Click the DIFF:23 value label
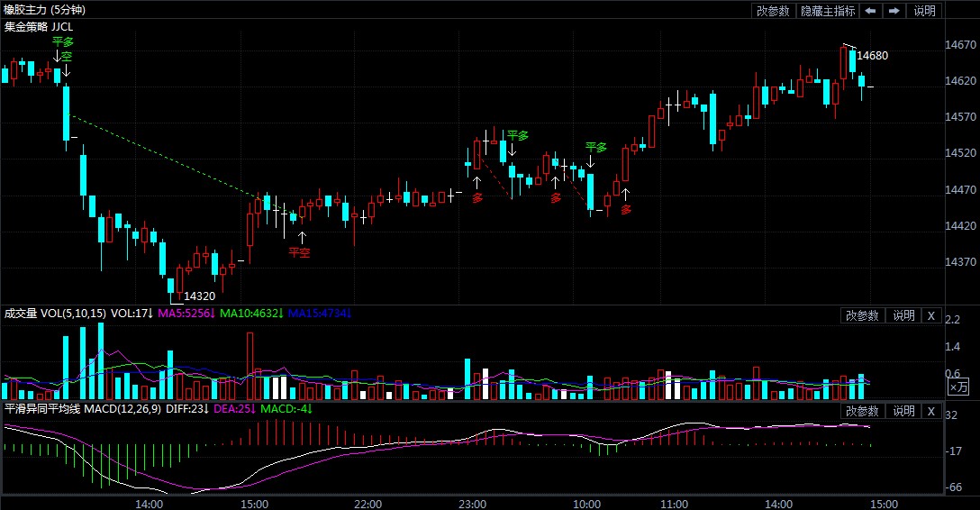Image resolution: width=980 pixels, height=510 pixels. click(x=187, y=409)
